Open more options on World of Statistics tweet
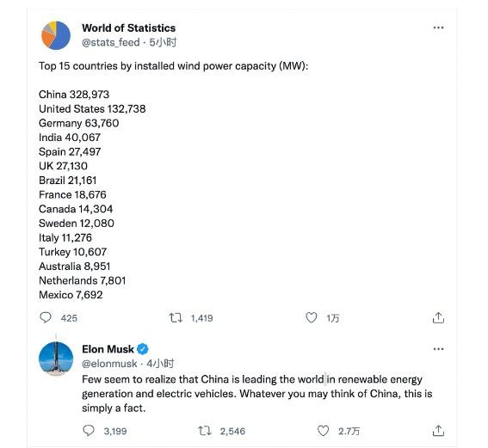The height and width of the screenshot is (448, 488). click(438, 28)
